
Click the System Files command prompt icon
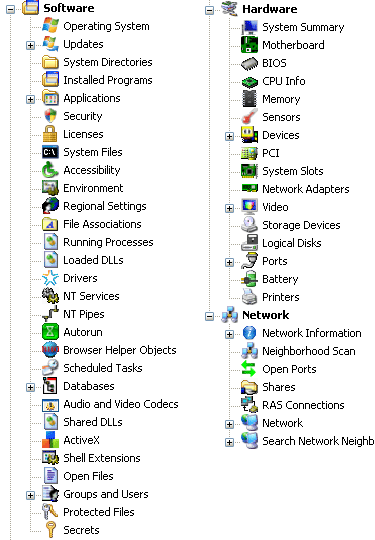coord(50,152)
